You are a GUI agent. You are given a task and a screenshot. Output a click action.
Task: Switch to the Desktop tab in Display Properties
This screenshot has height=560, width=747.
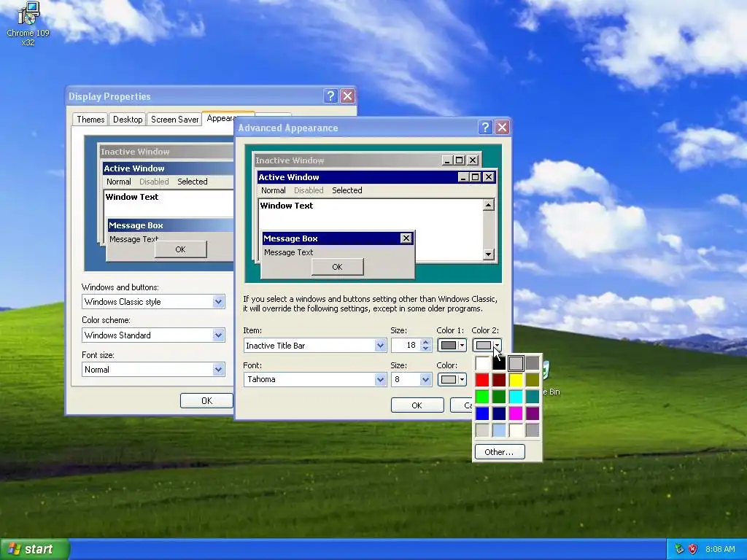tap(128, 120)
